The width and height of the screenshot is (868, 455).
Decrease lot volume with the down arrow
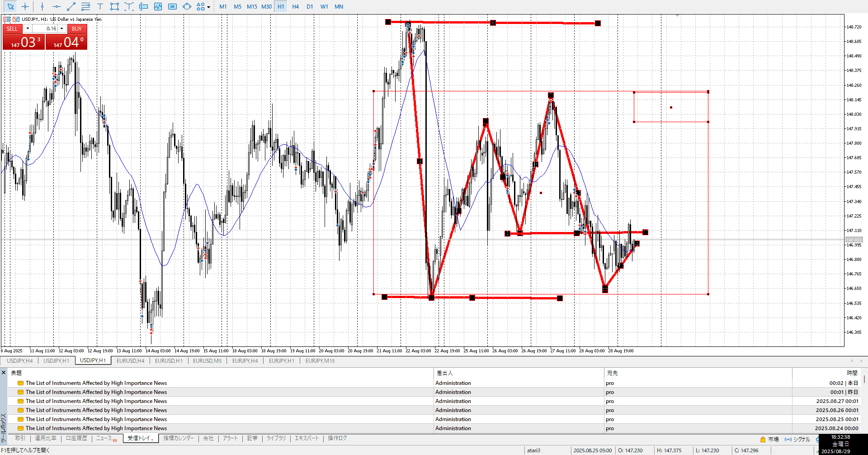28,28
